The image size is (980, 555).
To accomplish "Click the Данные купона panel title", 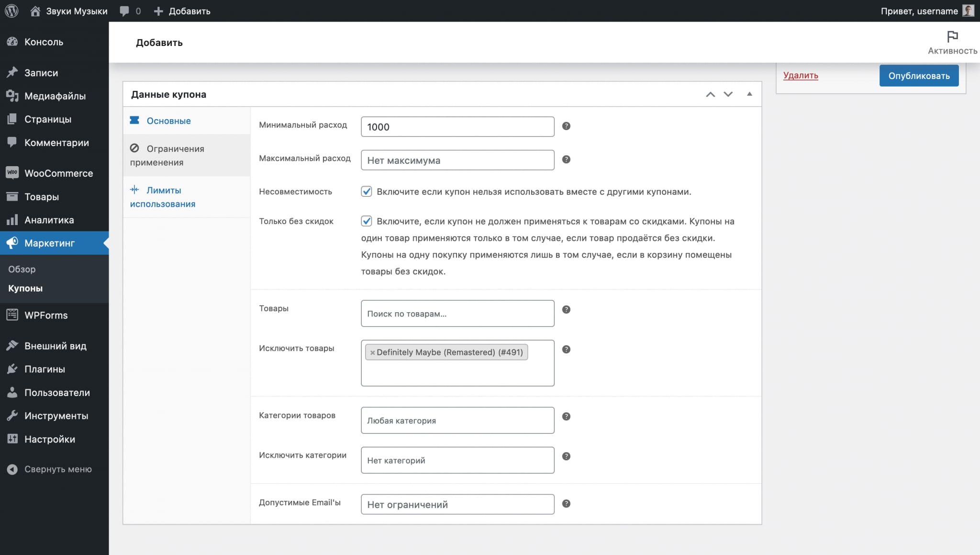I will (168, 94).
